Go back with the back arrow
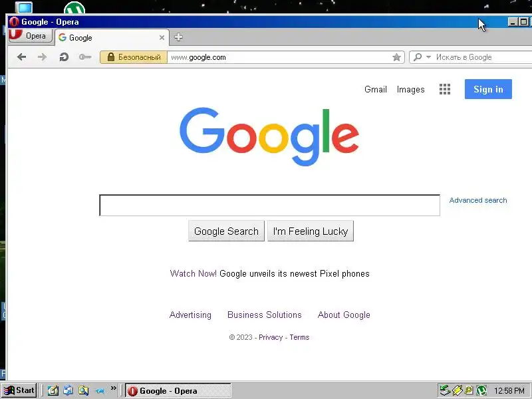This screenshot has width=532, height=399. 22,57
